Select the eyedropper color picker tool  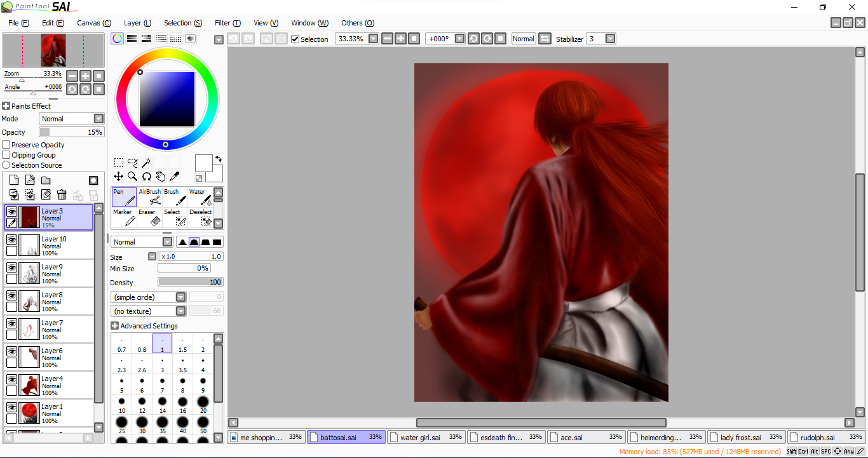coord(175,177)
